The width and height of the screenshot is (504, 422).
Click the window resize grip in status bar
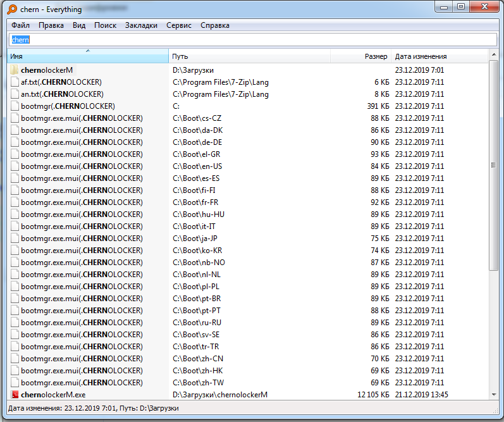(x=495, y=411)
